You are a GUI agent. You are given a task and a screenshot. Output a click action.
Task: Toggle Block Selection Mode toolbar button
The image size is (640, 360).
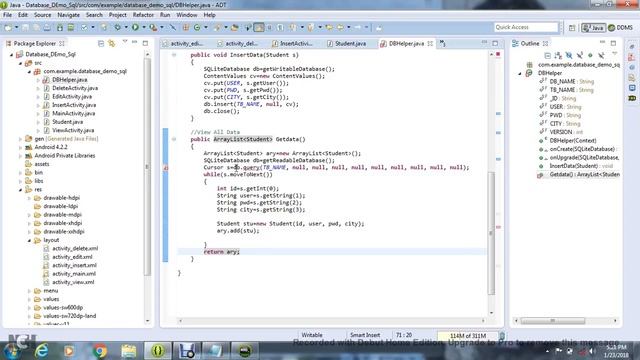(x=270, y=27)
